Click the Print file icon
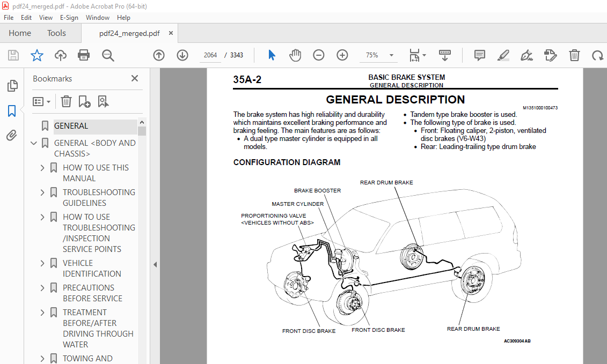Viewport: 607px width, 364px height. click(x=84, y=55)
